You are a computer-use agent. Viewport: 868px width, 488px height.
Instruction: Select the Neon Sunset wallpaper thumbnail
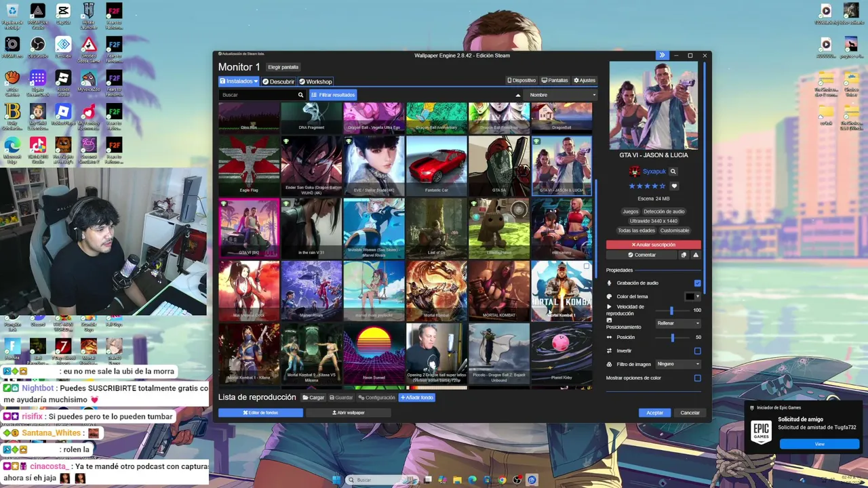(374, 354)
